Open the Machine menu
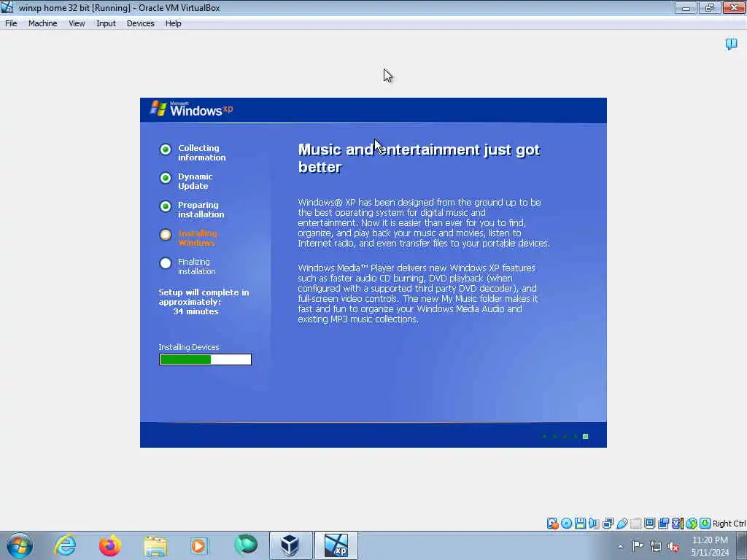Screen dimensions: 747x560 coord(43,23)
